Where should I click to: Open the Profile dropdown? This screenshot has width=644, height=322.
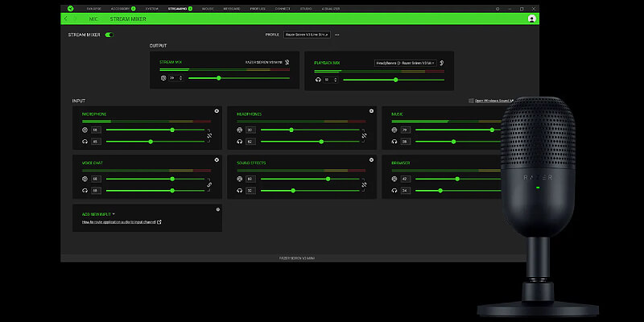click(x=307, y=35)
